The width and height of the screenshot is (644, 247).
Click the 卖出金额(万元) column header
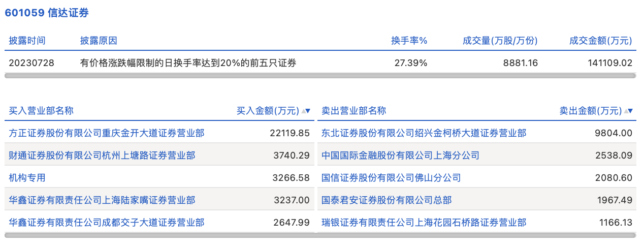click(x=590, y=111)
